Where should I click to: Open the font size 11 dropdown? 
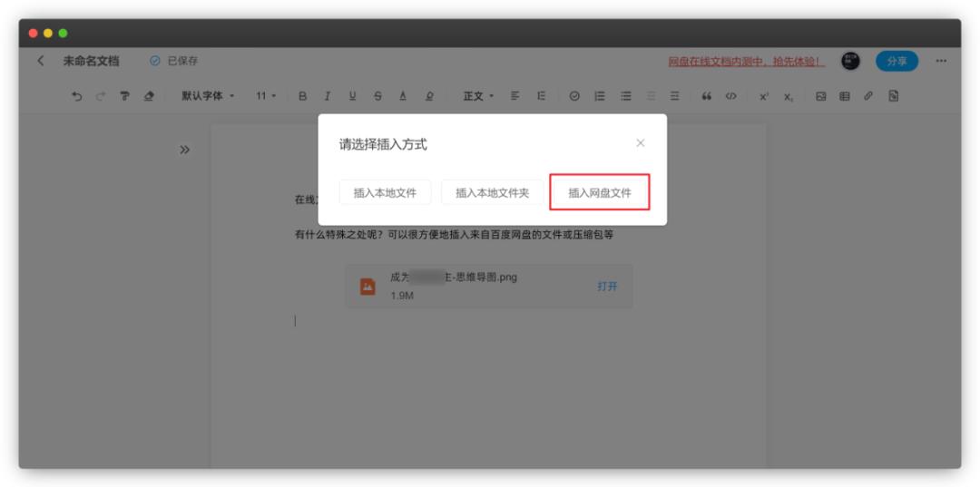(266, 96)
